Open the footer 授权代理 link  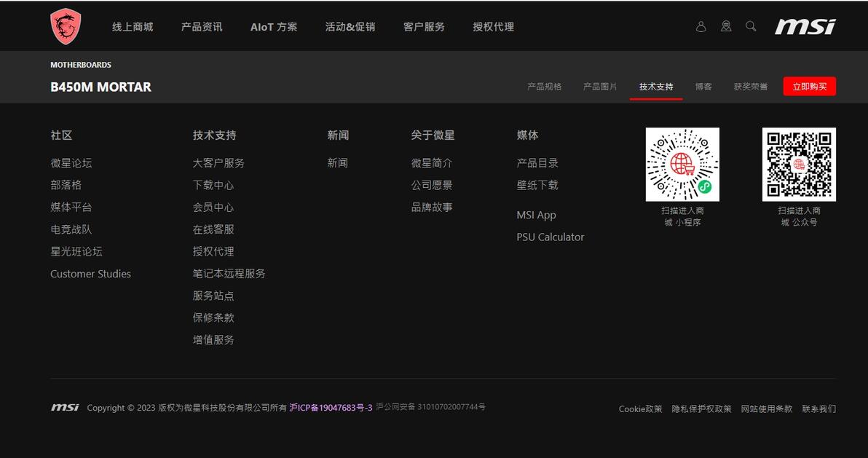click(213, 251)
